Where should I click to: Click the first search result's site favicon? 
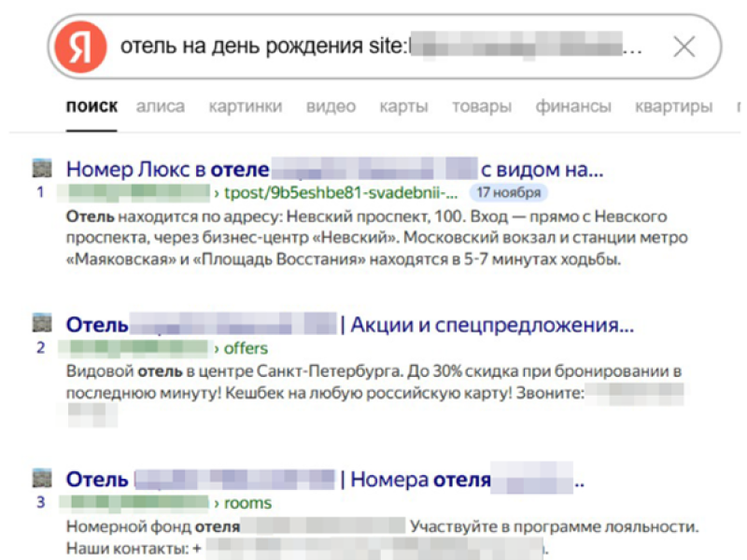[x=41, y=169]
